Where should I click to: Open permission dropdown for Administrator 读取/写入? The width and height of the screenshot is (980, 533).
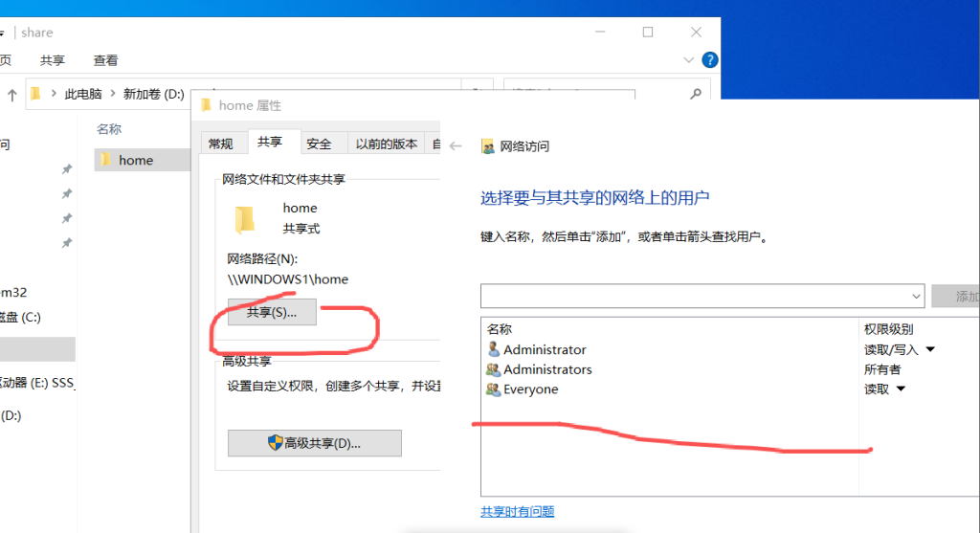coord(929,350)
